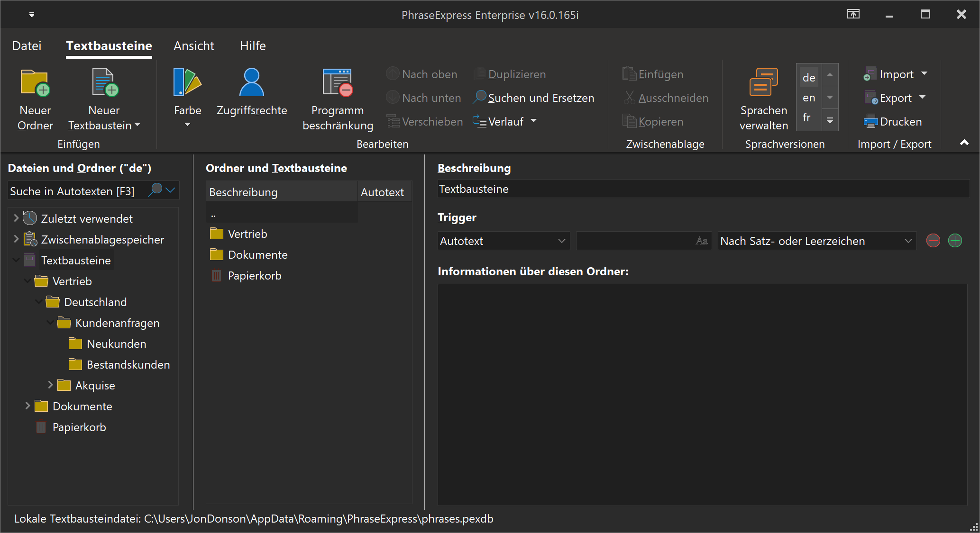Click the Nach unten button

click(423, 98)
